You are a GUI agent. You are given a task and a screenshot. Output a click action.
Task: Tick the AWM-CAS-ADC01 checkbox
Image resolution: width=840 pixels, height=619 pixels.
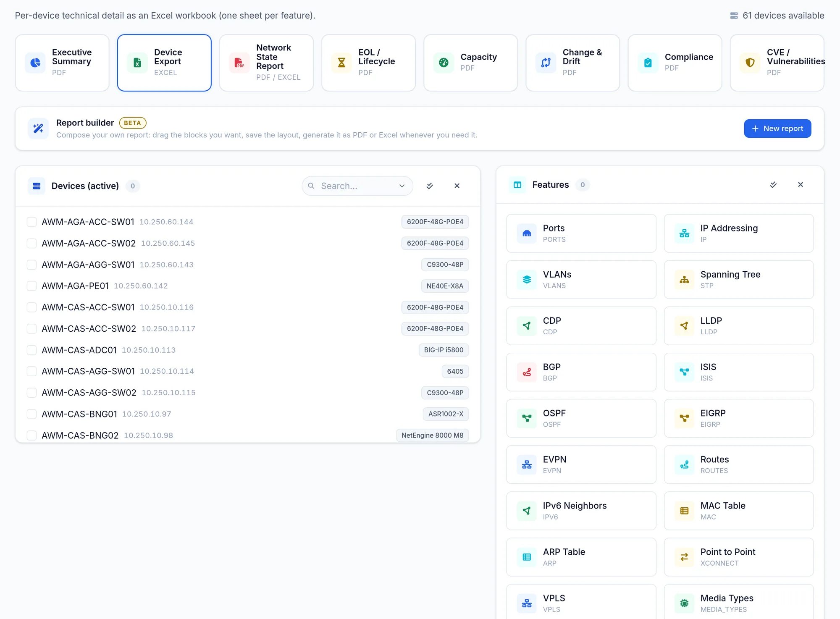click(31, 350)
